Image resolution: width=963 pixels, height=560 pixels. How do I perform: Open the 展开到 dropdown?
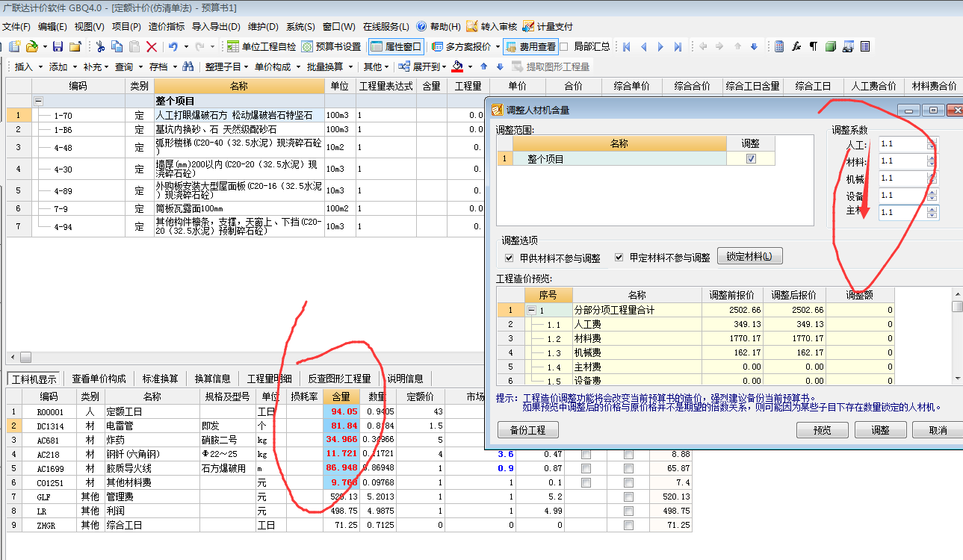[422, 66]
